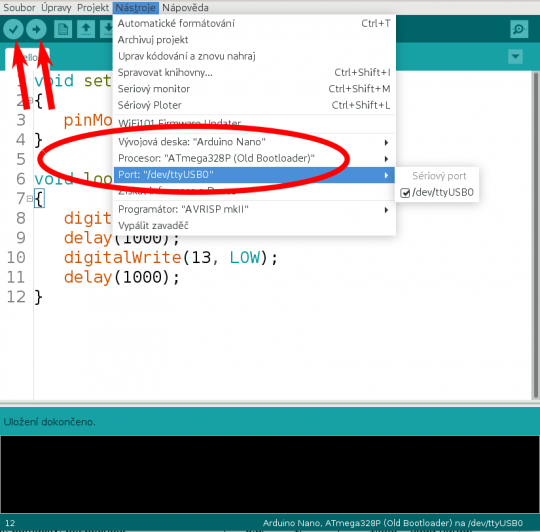The height and width of the screenshot is (532, 540).
Task: Collapse the loop function fold marker on line 7
Action: tap(30, 199)
